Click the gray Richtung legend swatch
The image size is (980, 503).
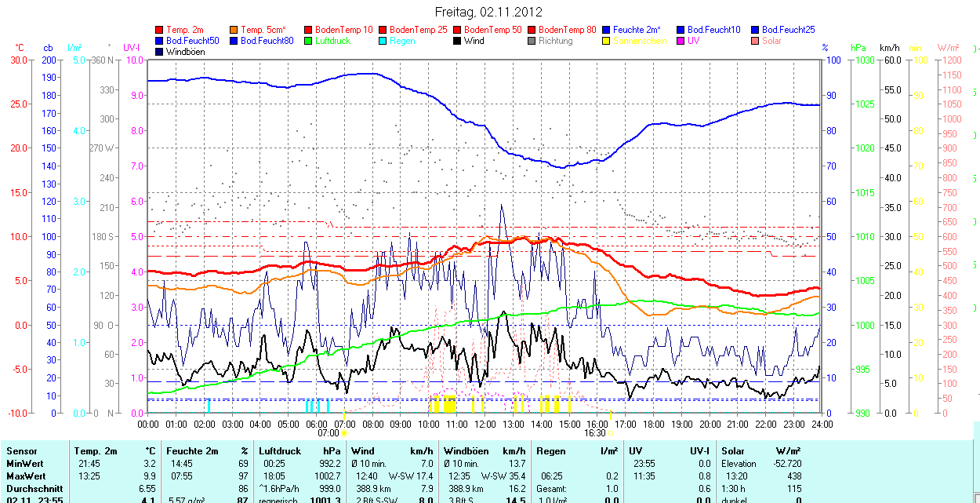[532, 41]
